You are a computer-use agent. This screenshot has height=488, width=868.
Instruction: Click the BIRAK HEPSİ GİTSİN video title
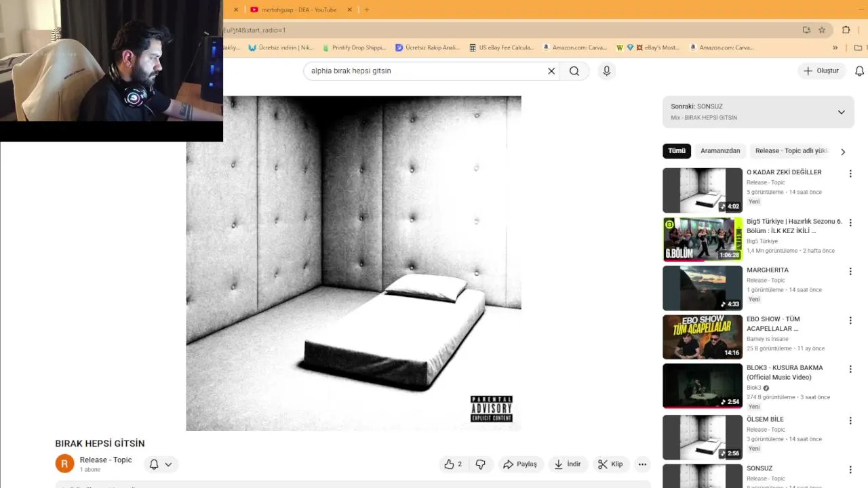pos(100,443)
